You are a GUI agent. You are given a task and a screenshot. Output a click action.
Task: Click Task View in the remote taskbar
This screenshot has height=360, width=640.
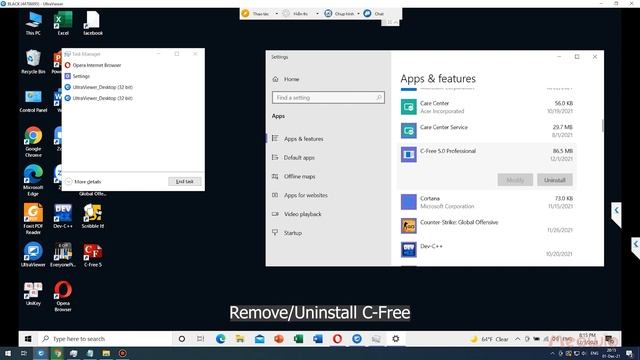(x=200, y=339)
